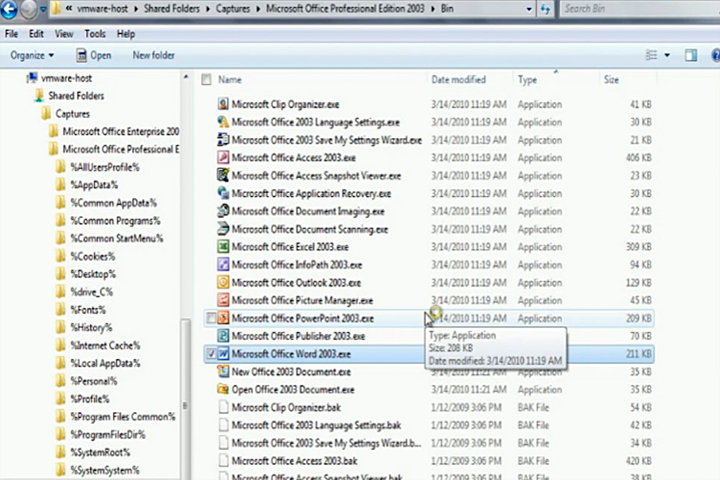Expand the breadcrumb arrow after Shared Folders
Viewport: 720px width, 480px height.
pyautogui.click(x=208, y=9)
